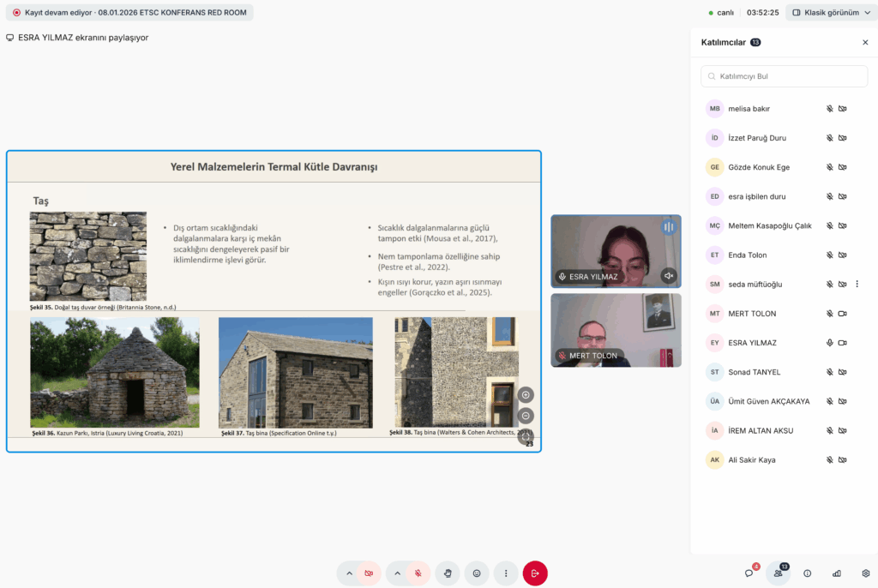The image size is (878, 588).
Task: Open the chat with 4 unread messages
Action: 749,573
